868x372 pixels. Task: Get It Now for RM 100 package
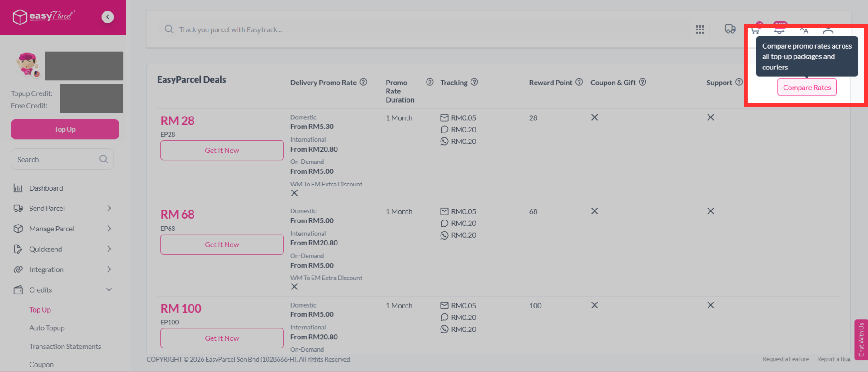point(222,338)
